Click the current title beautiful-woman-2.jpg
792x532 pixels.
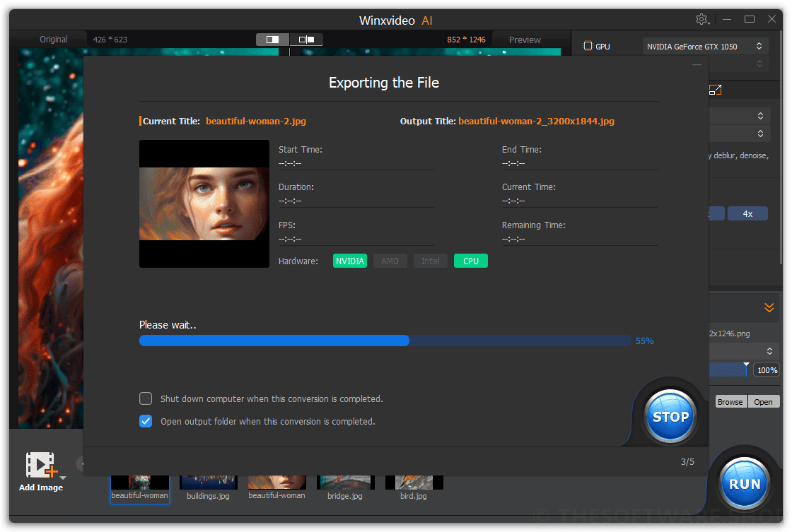(x=256, y=121)
